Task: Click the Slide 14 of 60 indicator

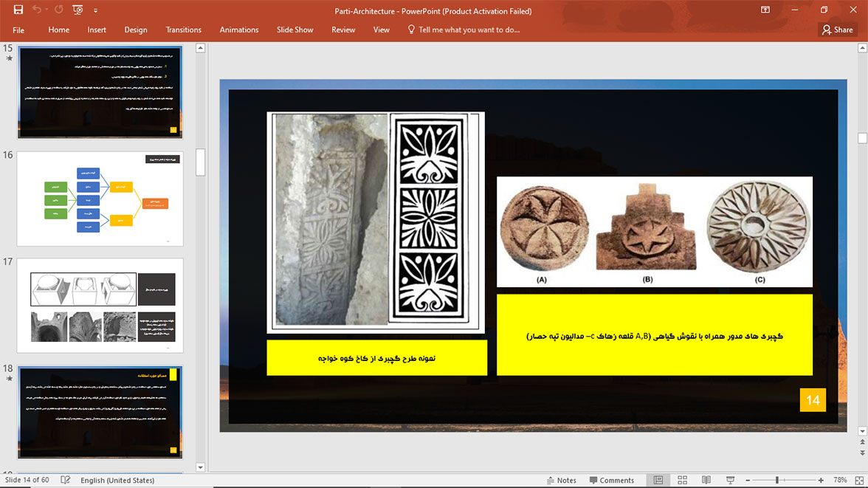Action: pyautogui.click(x=27, y=480)
